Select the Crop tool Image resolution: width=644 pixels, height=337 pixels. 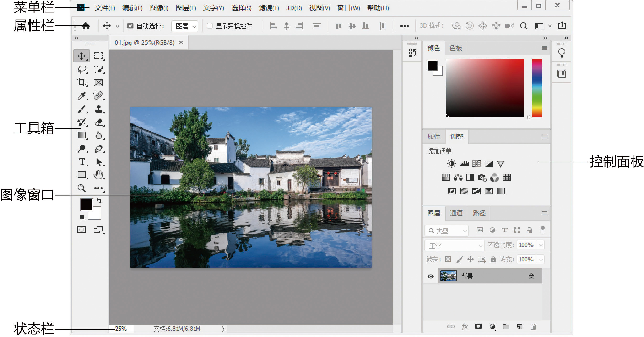pyautogui.click(x=81, y=82)
